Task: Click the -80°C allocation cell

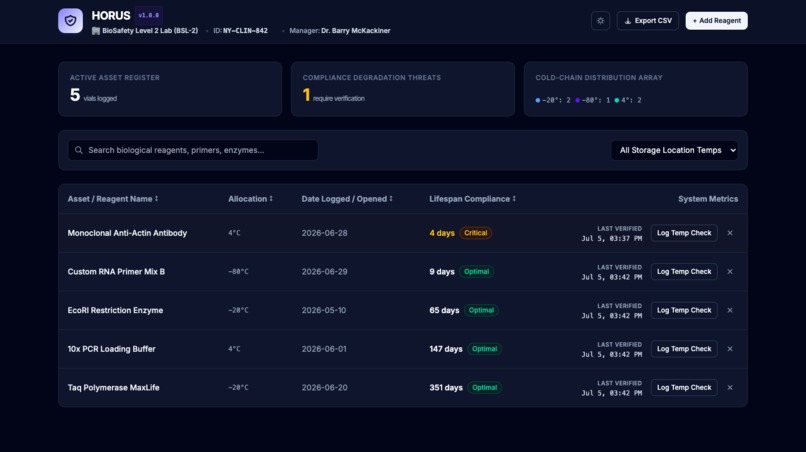Action: (238, 272)
